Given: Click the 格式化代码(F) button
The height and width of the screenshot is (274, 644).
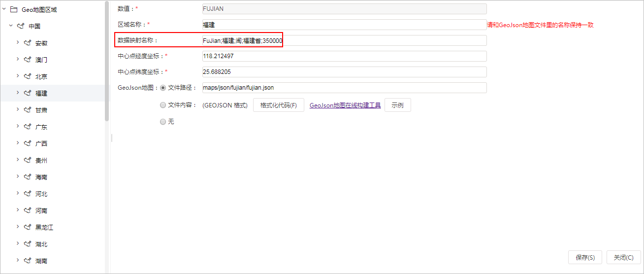Looking at the screenshot, I should click(279, 105).
